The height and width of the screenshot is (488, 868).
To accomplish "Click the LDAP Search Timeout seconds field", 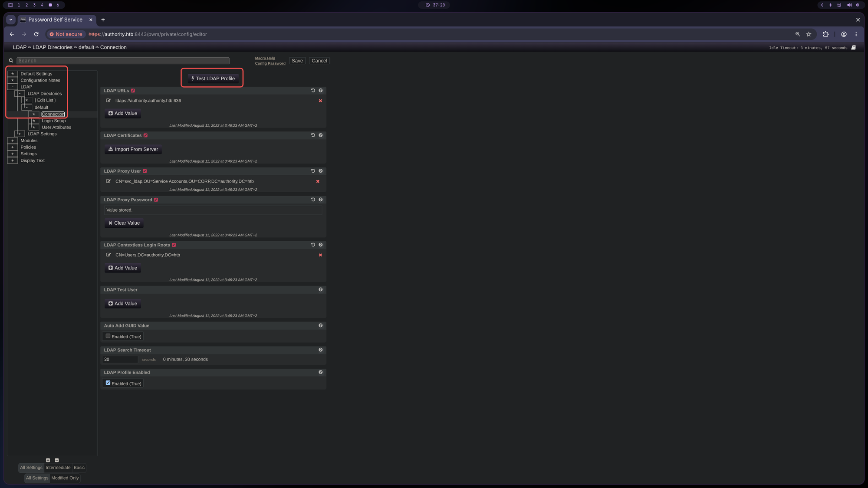I will pos(120,360).
